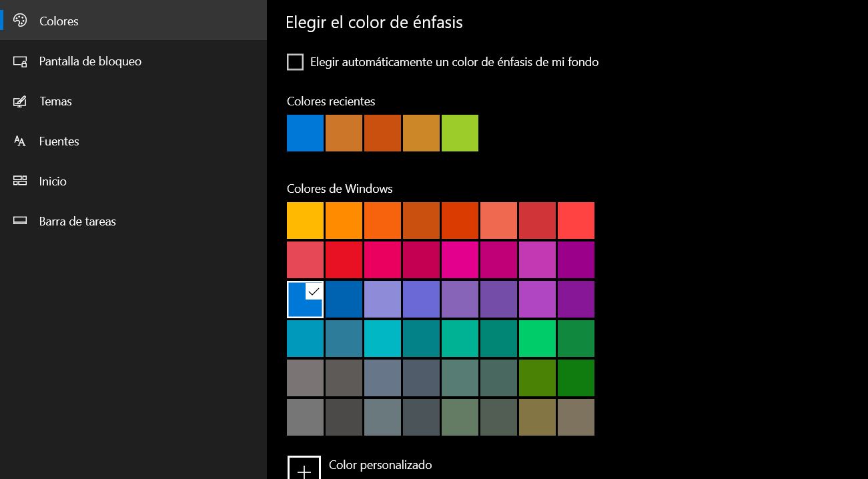Select the lime green recent color
The image size is (868, 479).
[x=460, y=133]
